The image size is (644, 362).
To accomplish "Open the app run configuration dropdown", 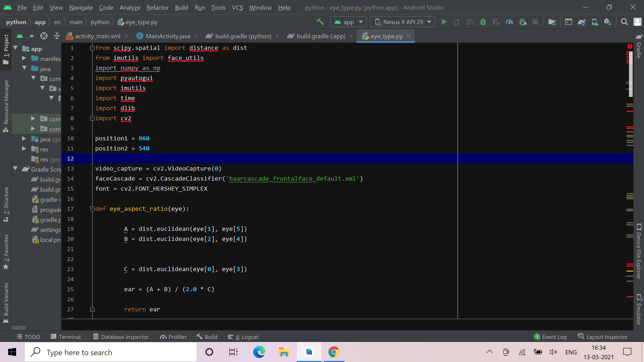I will click(349, 22).
